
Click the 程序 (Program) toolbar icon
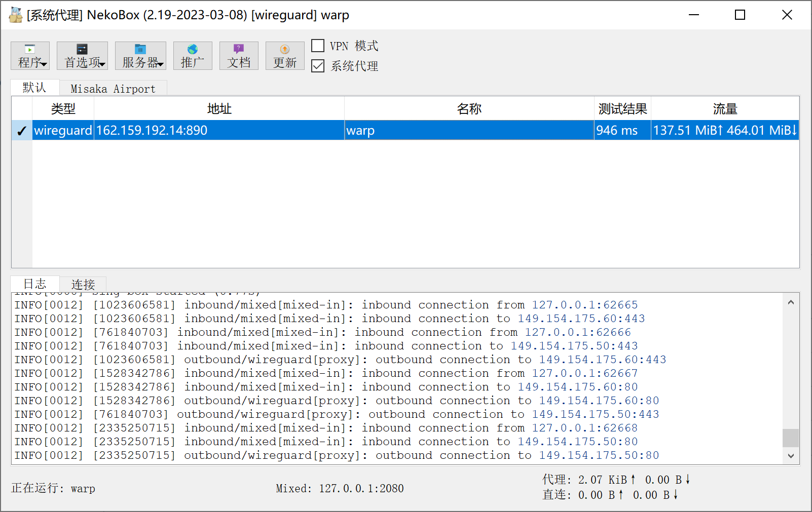click(30, 50)
